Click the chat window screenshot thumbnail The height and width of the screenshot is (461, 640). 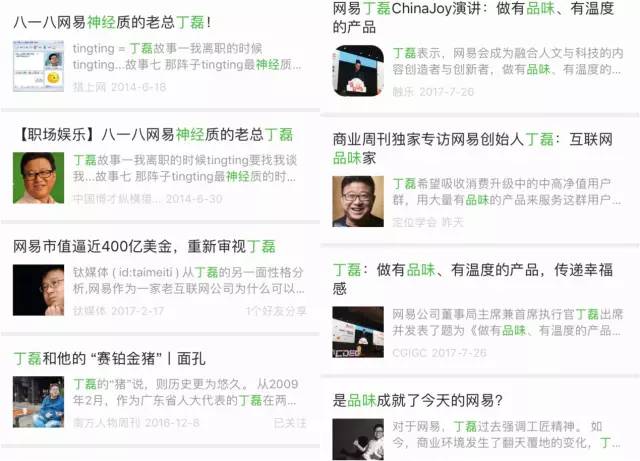pyautogui.click(x=38, y=66)
